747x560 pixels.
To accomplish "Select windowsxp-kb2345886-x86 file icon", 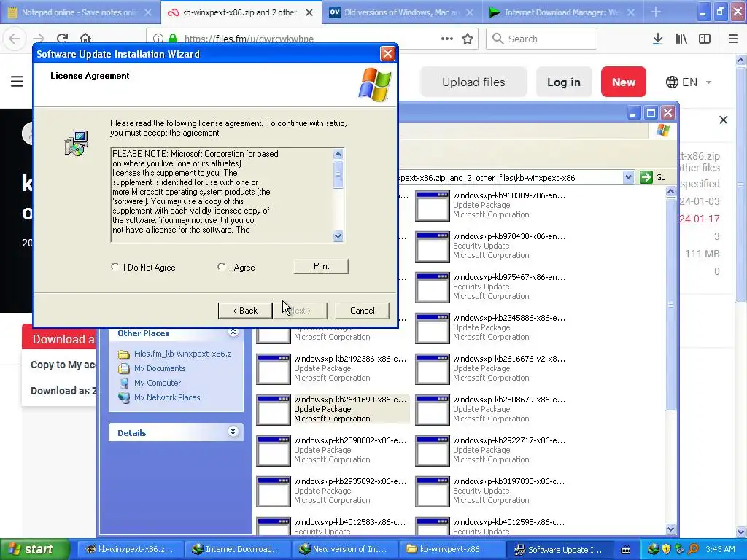I will (432, 328).
